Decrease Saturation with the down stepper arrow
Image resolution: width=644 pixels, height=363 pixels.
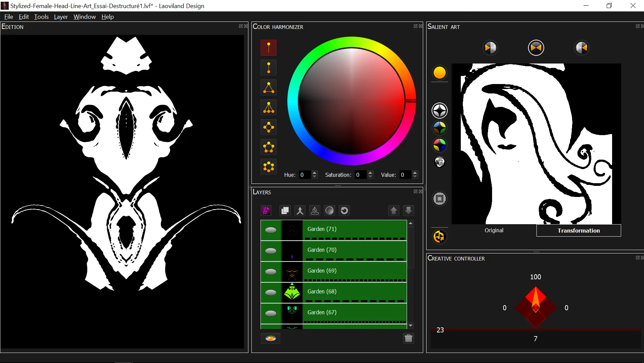[370, 177]
